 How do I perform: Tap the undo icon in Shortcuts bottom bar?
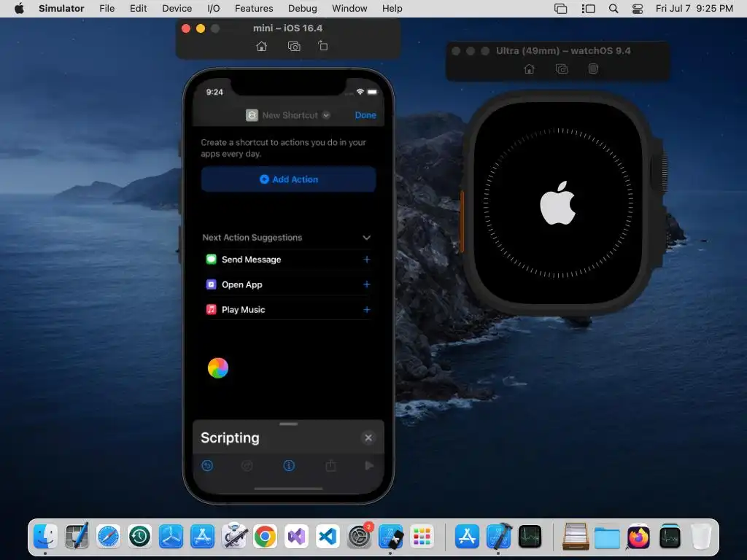click(207, 465)
